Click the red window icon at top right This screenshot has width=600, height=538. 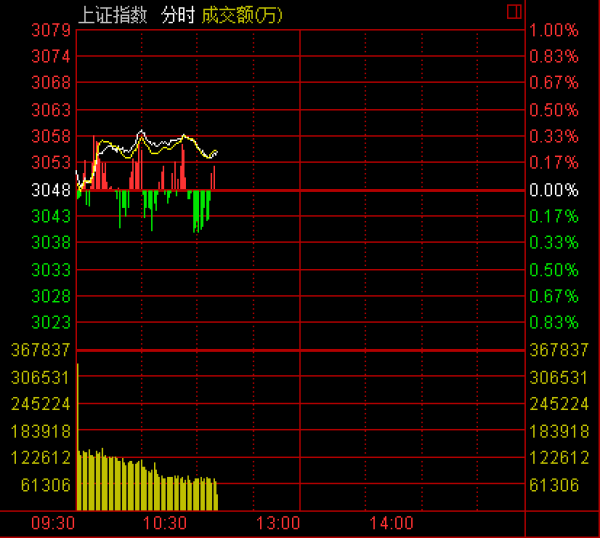tap(515, 12)
